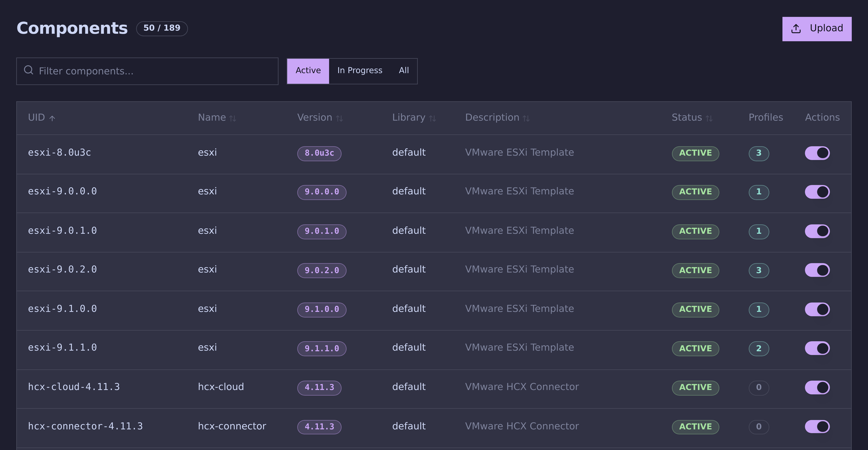Image resolution: width=868 pixels, height=450 pixels.
Task: Click the 9.1.1.0 version badge
Action: (x=322, y=349)
